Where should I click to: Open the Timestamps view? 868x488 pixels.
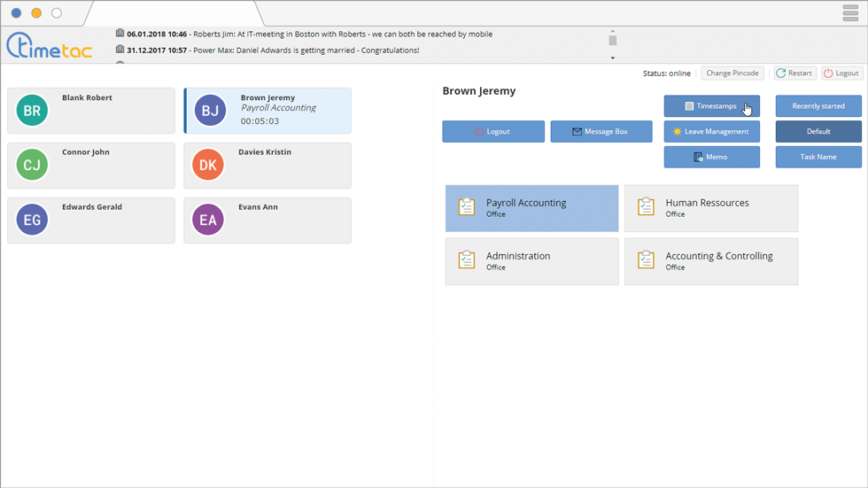coord(711,106)
